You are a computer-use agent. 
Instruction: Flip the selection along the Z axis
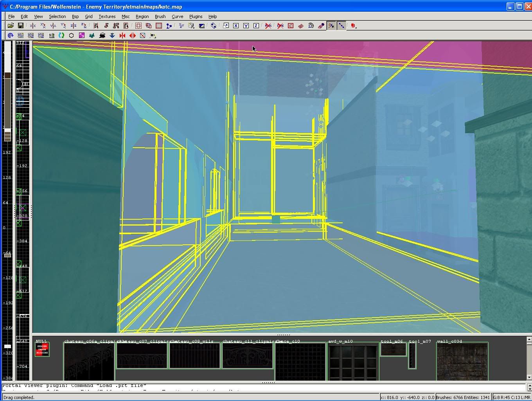click(x=74, y=26)
